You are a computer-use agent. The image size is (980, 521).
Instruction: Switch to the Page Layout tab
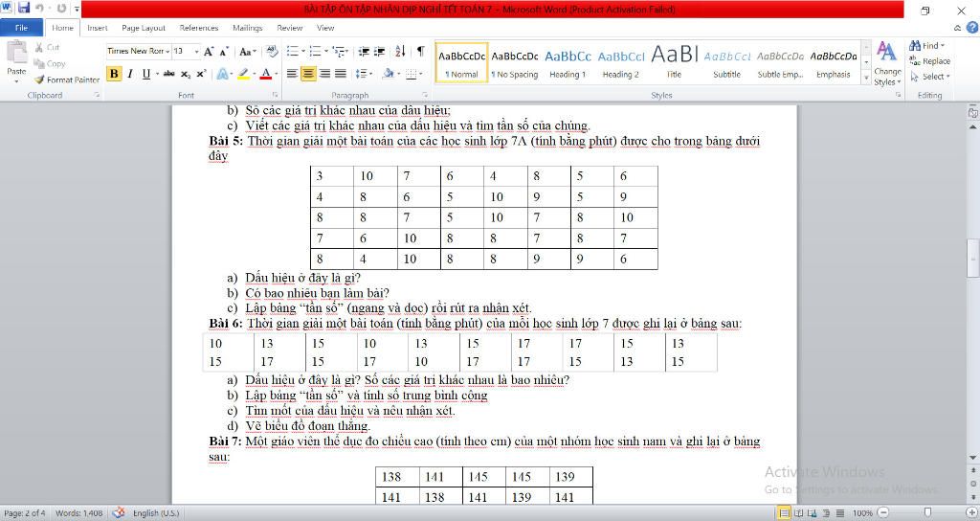tap(144, 28)
